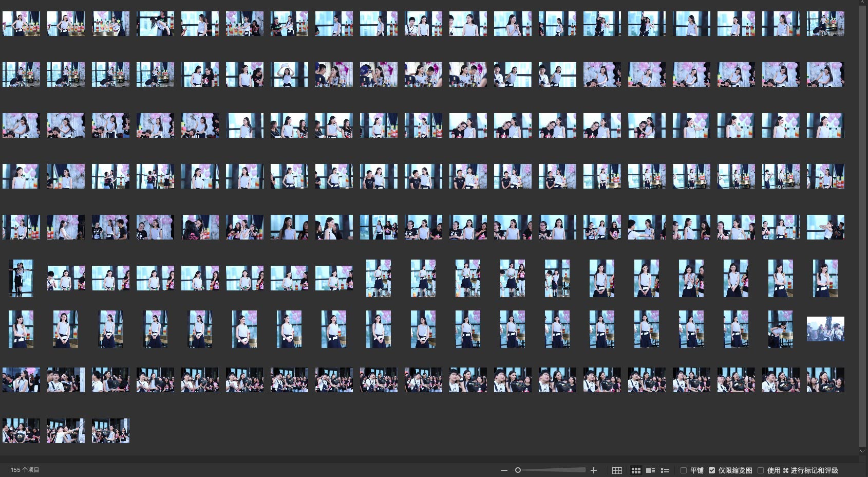The height and width of the screenshot is (477, 868).
Task: Select the last thumbnail in the top row
Action: click(x=825, y=24)
